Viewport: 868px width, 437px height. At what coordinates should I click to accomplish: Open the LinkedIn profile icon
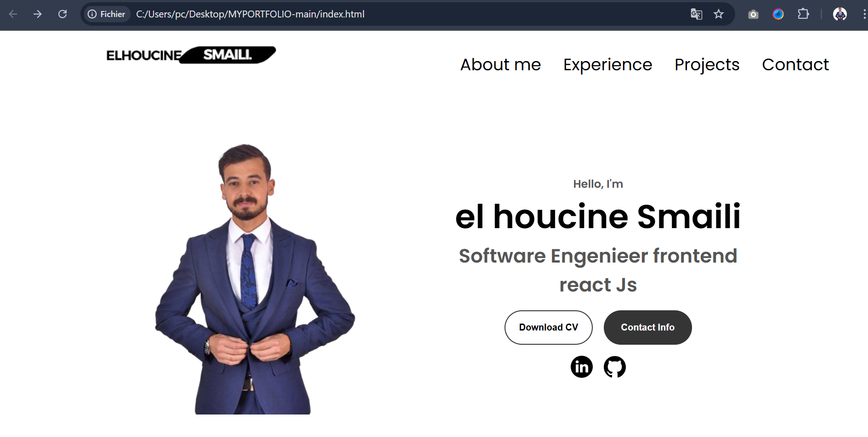point(581,367)
